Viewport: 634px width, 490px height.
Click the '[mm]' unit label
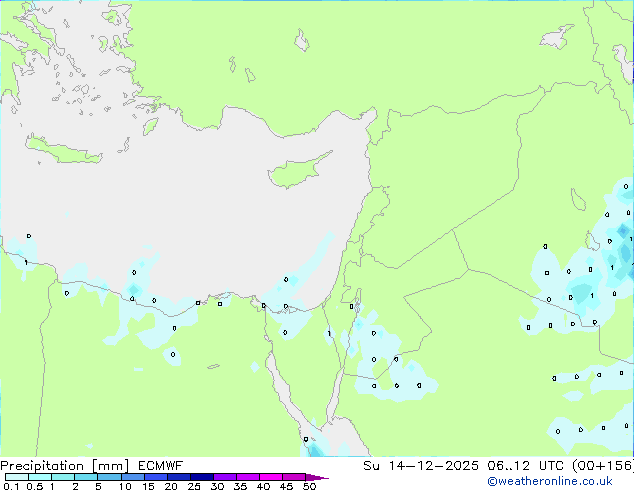tap(110, 466)
